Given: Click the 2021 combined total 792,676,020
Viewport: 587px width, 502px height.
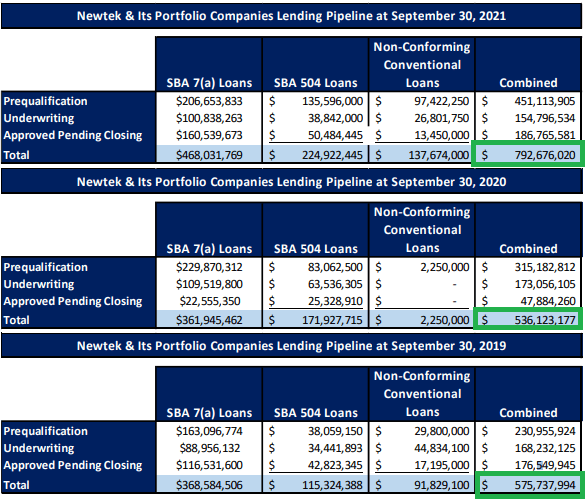Looking at the screenshot, I should pos(544,155).
